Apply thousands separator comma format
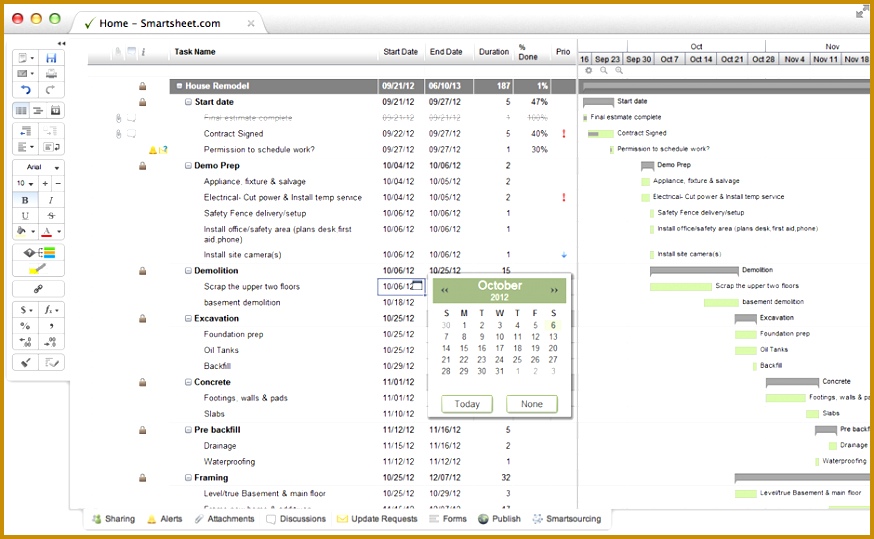 coord(51,326)
